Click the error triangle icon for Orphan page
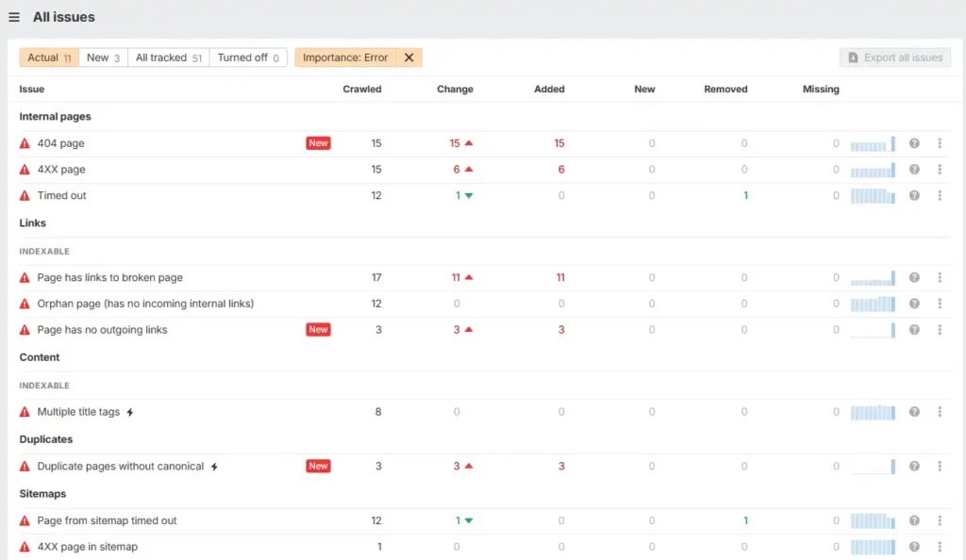 point(25,304)
